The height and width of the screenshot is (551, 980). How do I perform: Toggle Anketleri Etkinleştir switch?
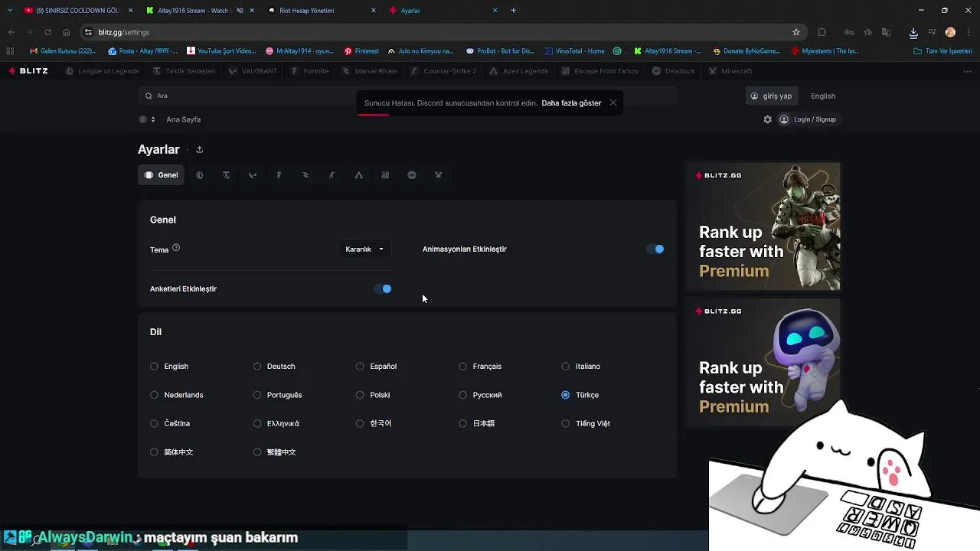[x=383, y=289]
